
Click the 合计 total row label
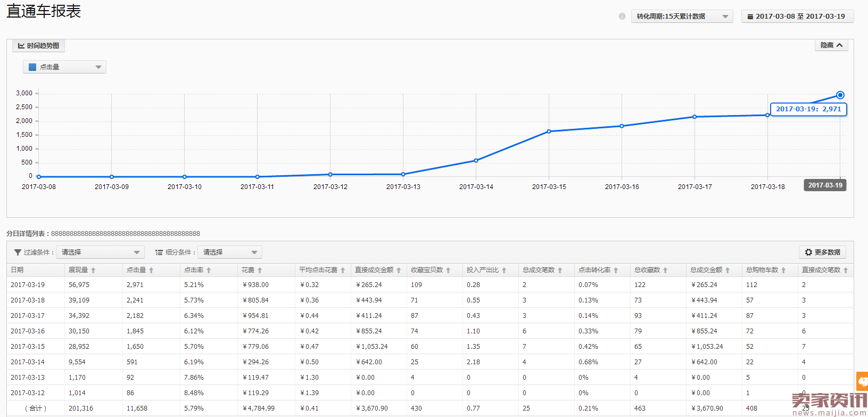(36, 408)
